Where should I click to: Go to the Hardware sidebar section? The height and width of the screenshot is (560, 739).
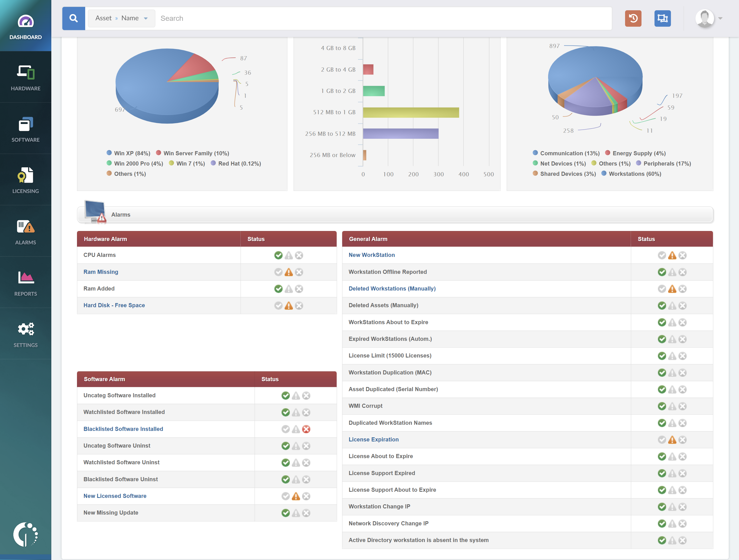click(25, 78)
